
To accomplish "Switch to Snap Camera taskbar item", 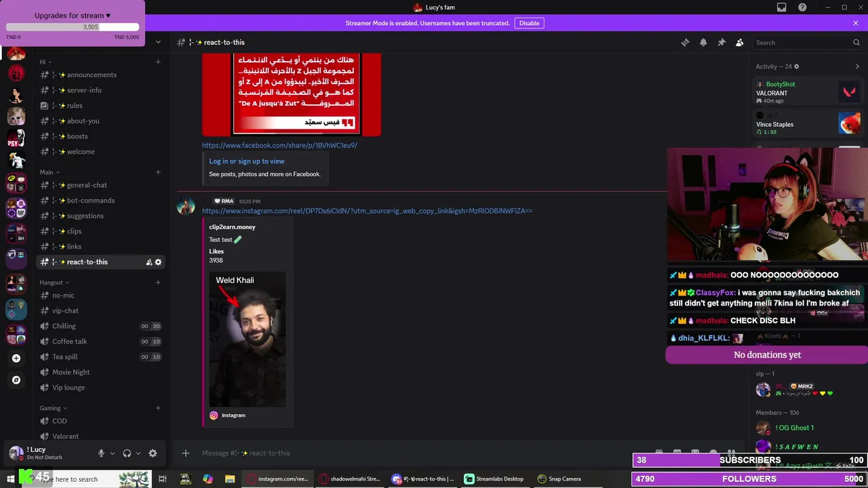I will coord(560,479).
